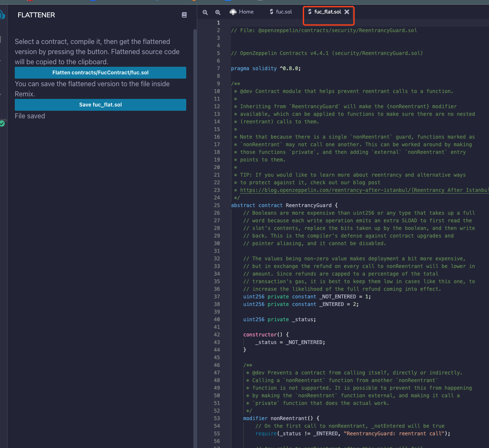Click the globe icon on the Home tab
Viewport: 489px width, 448px height.
click(232, 12)
